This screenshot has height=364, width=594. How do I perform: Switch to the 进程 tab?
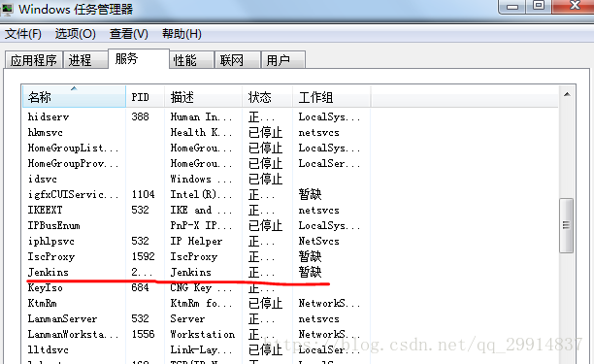tap(85, 60)
